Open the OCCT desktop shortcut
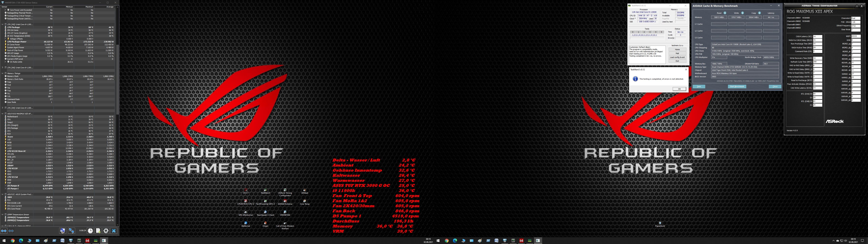The height and width of the screenshot is (244, 868). [246, 191]
